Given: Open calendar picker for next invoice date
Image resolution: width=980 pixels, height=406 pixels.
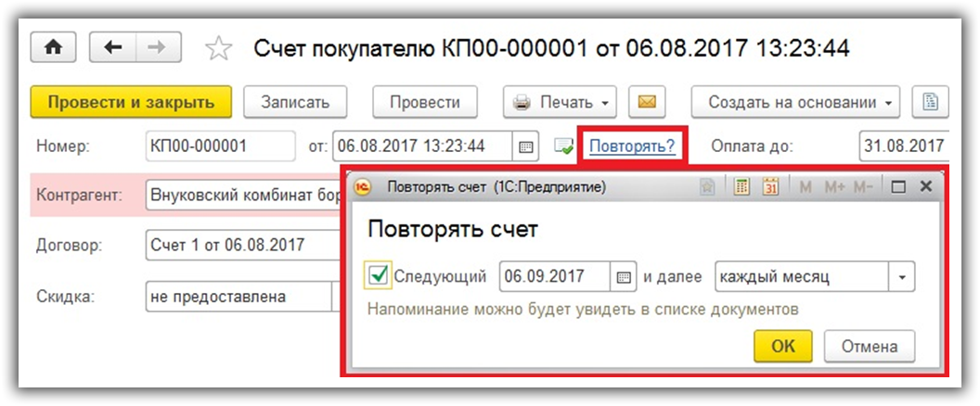Looking at the screenshot, I should 624,276.
